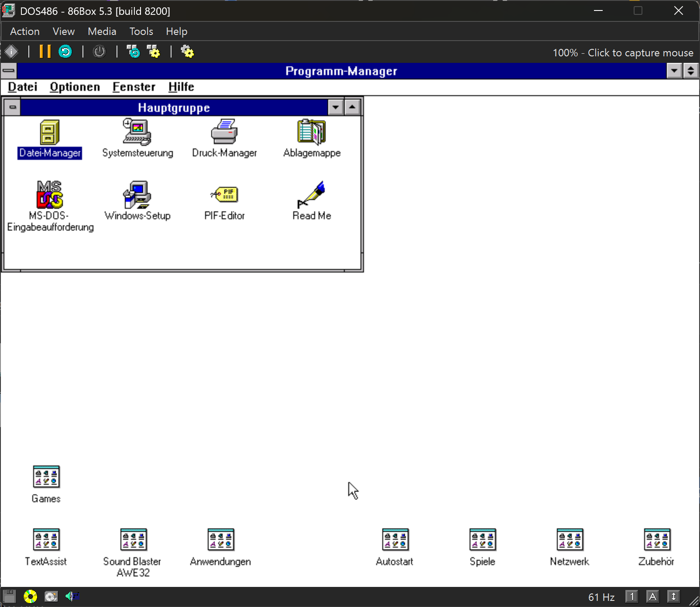
Task: Select the Ablagemappe clipboard icon
Action: click(x=312, y=132)
